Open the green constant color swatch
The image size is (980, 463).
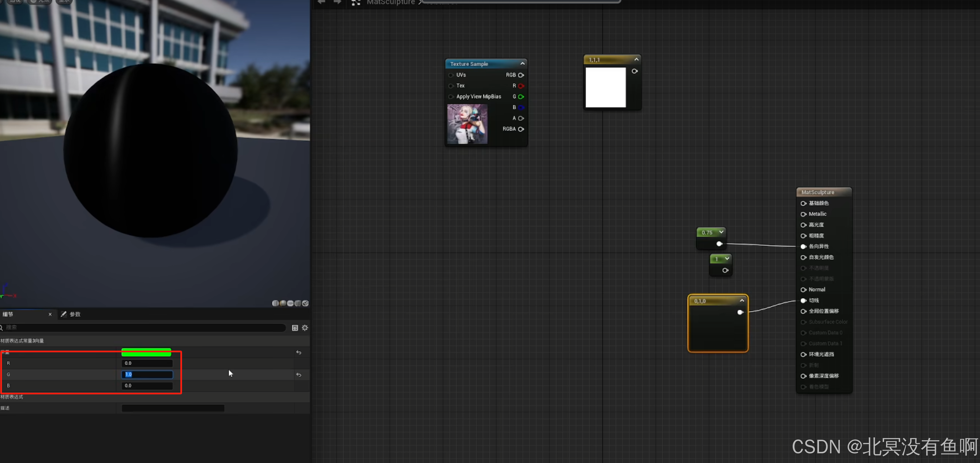pyautogui.click(x=146, y=352)
